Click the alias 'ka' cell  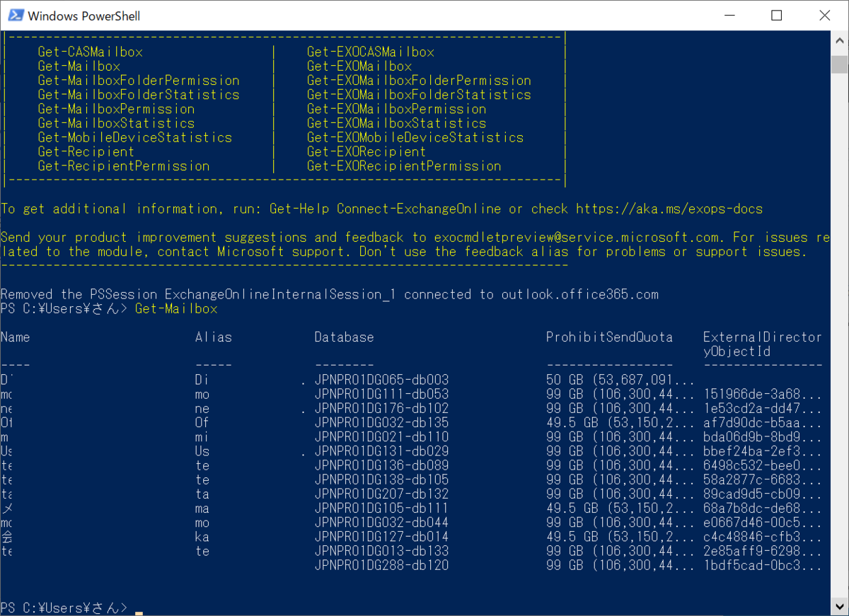click(202, 537)
